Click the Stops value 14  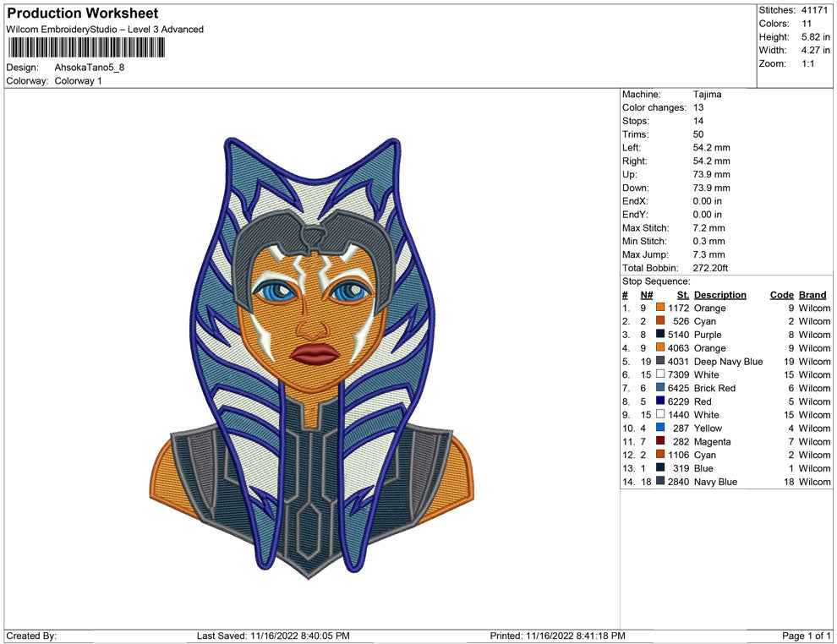[x=698, y=121]
